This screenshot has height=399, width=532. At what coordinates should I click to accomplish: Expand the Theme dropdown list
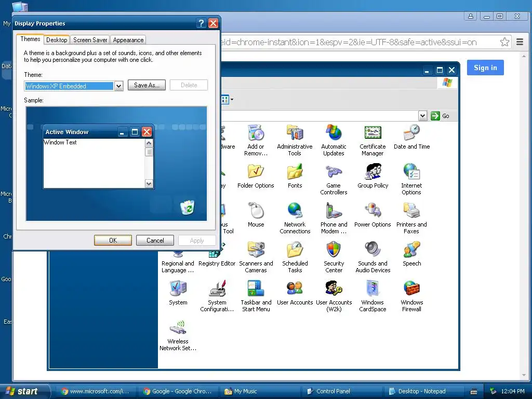118,86
